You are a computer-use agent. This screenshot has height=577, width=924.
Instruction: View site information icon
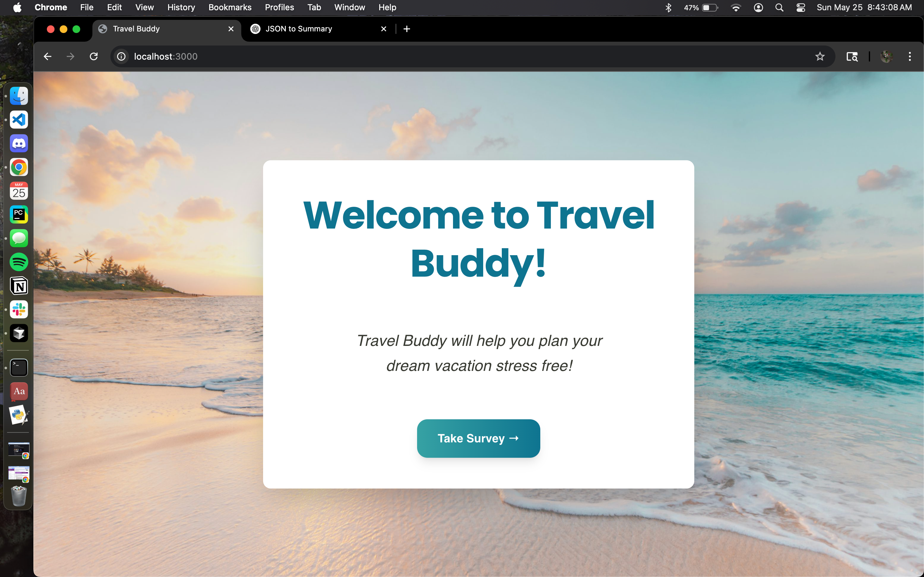[x=121, y=56]
